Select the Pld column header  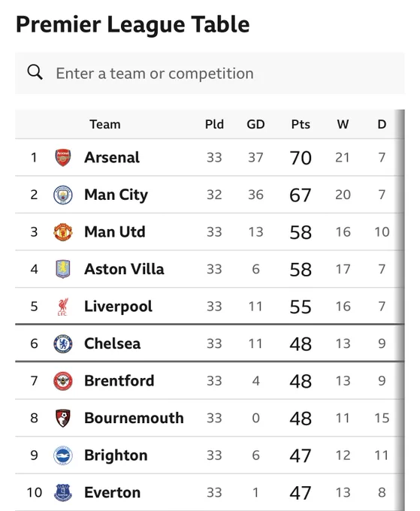[214, 124]
